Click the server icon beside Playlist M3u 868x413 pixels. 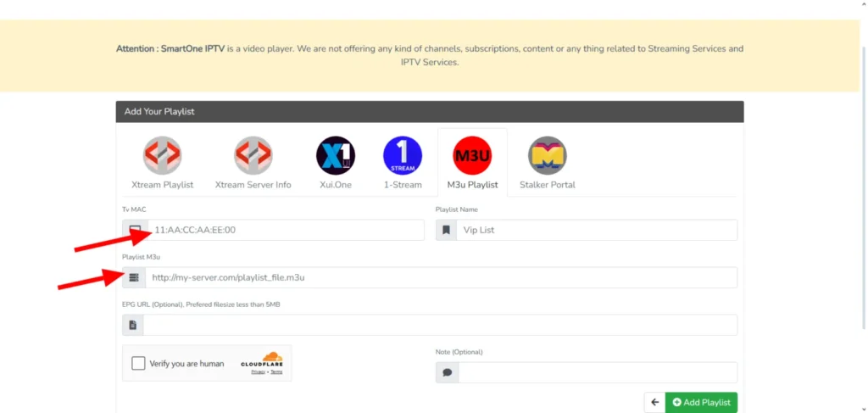click(x=134, y=277)
